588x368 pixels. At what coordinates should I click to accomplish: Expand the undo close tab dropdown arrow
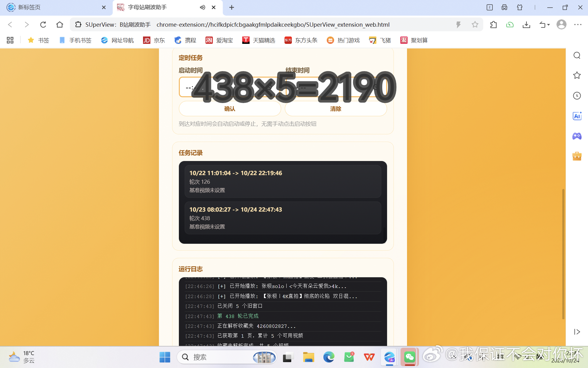point(548,25)
